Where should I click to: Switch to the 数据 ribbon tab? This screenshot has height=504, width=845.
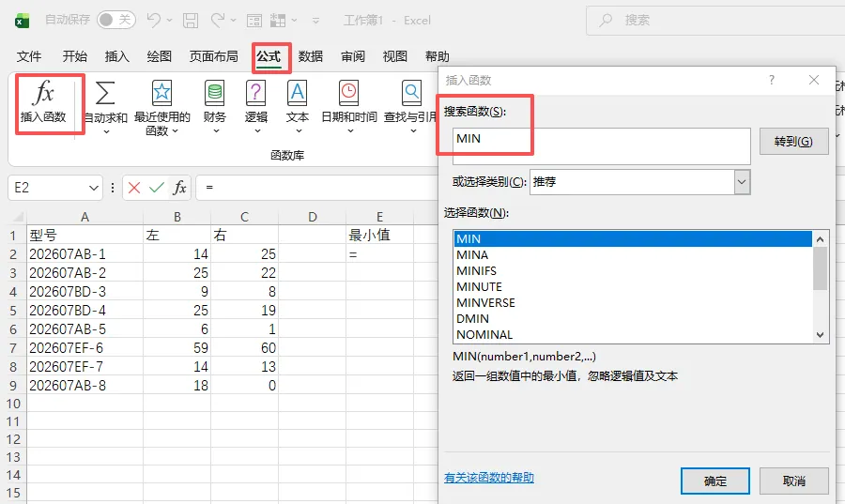[x=311, y=56]
